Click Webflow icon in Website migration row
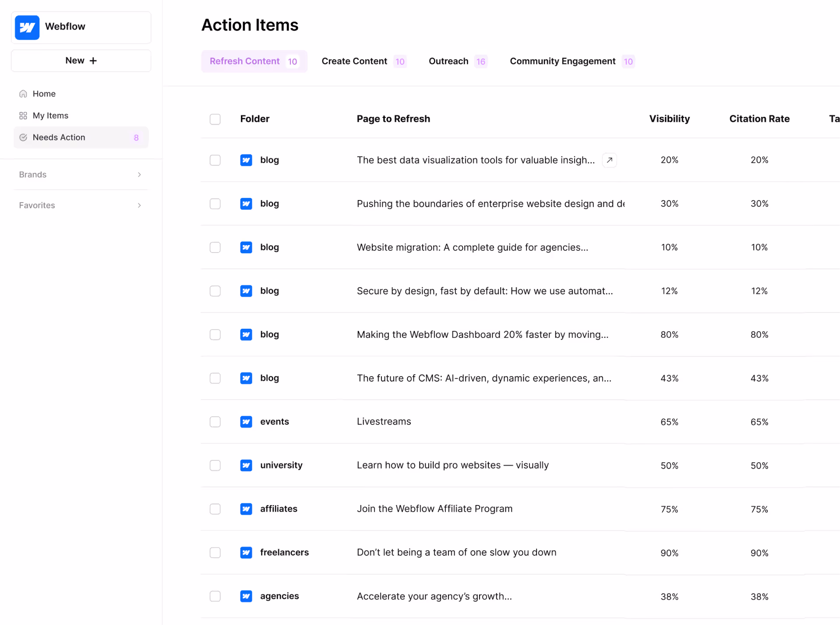The height and width of the screenshot is (625, 840). coord(246,247)
